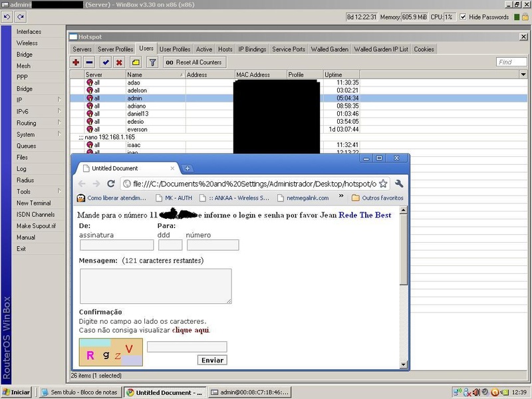Click the Mensagem text area
This screenshot has height=399, width=532.
coord(156,286)
